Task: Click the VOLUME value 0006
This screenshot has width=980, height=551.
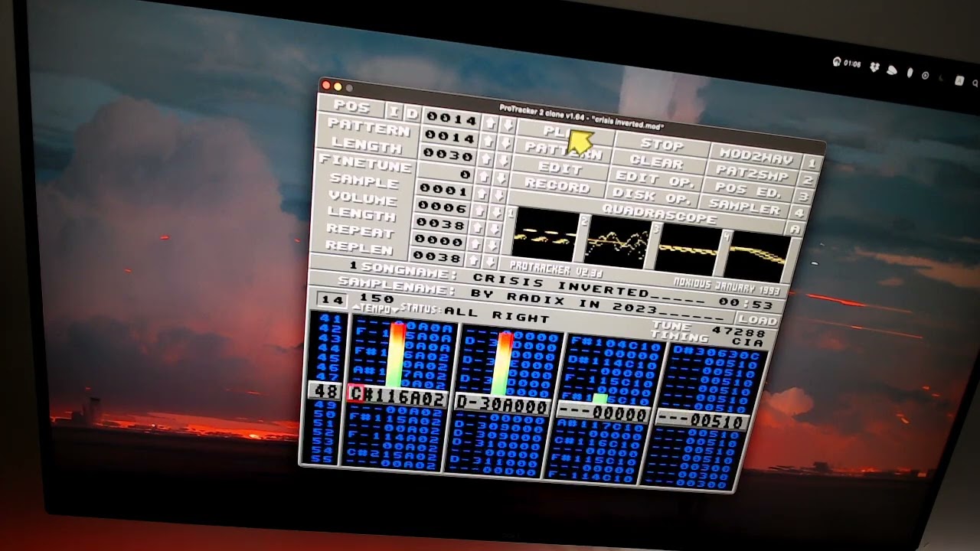Action: coord(443,207)
